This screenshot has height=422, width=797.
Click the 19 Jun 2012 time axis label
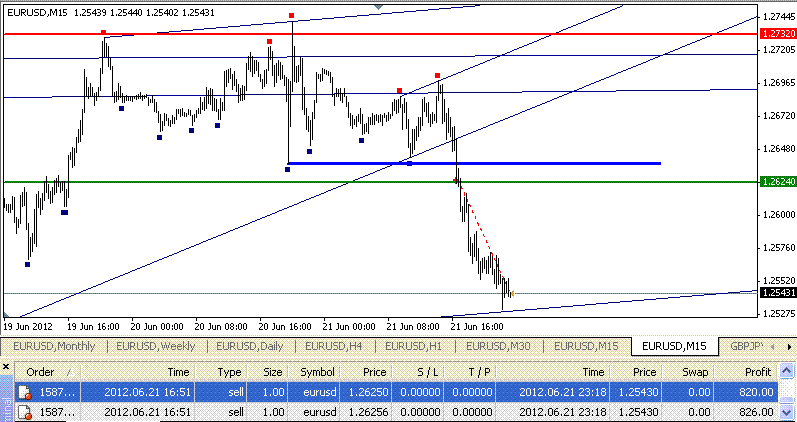[28, 326]
